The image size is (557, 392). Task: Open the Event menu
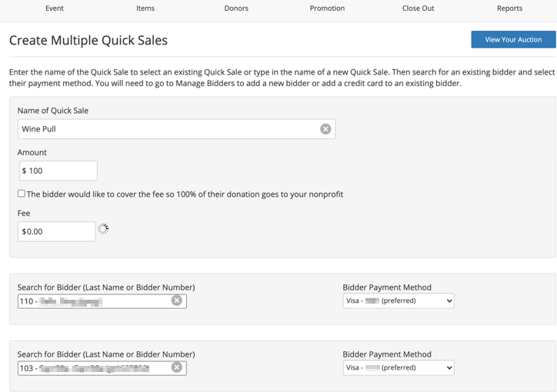(55, 8)
